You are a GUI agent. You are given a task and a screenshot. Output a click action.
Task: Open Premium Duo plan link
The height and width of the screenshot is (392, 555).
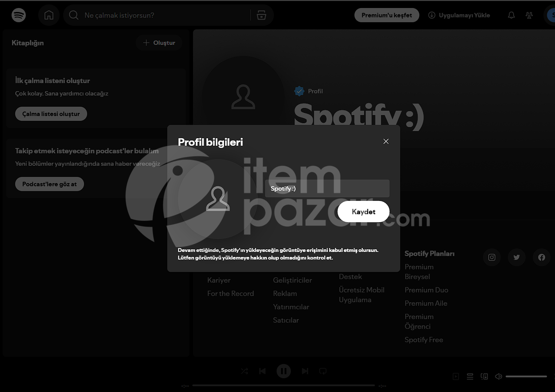(x=426, y=290)
